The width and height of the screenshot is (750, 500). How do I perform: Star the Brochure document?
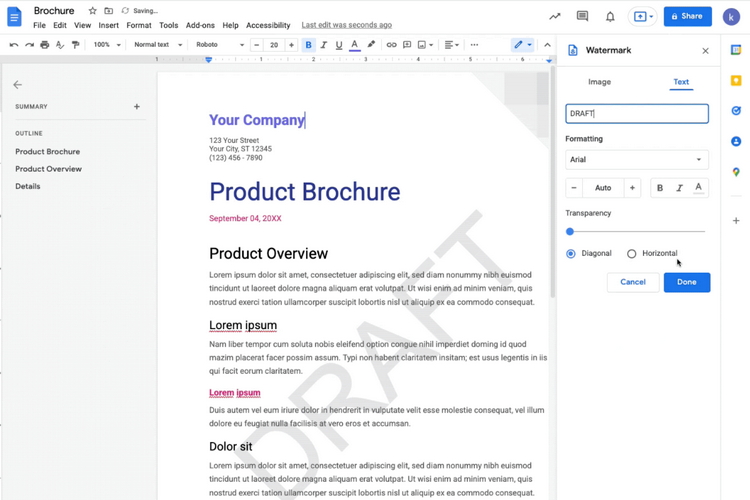(x=93, y=11)
